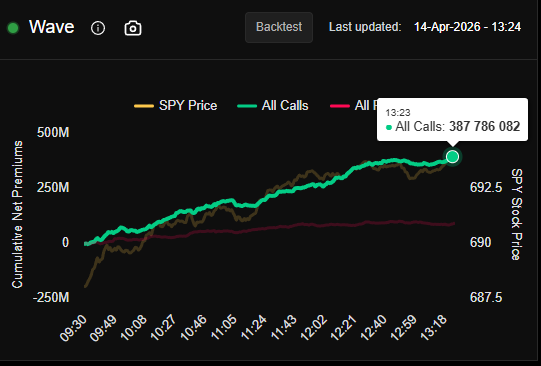
Task: Click the Cumulative Net Premiums axis title
Action: (x=17, y=214)
